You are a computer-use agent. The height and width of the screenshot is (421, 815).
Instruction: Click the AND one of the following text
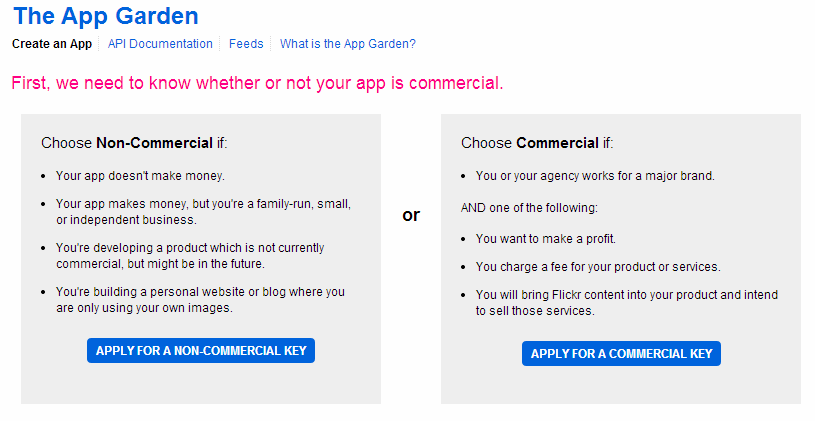coord(528,208)
